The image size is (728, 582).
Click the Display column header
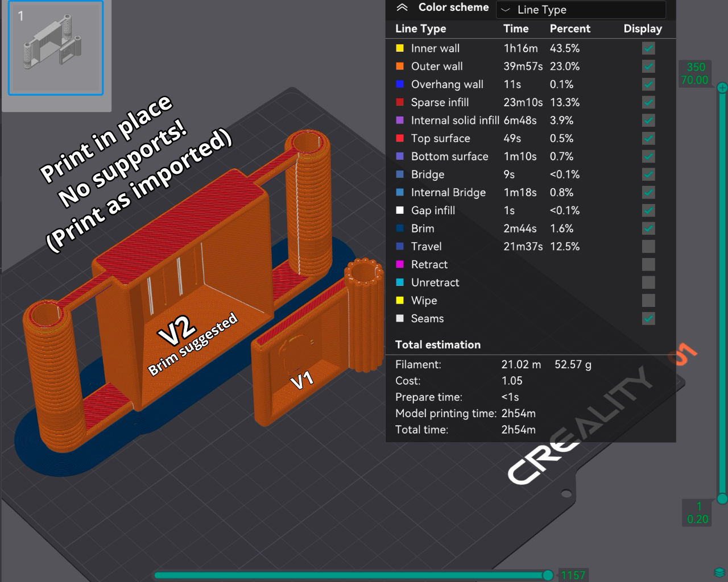click(x=643, y=29)
